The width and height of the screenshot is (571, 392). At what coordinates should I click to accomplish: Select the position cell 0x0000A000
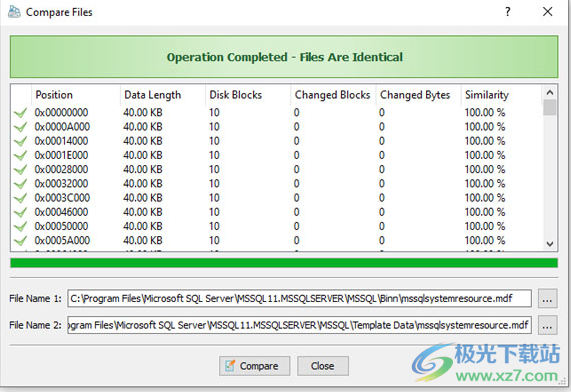tap(62, 127)
